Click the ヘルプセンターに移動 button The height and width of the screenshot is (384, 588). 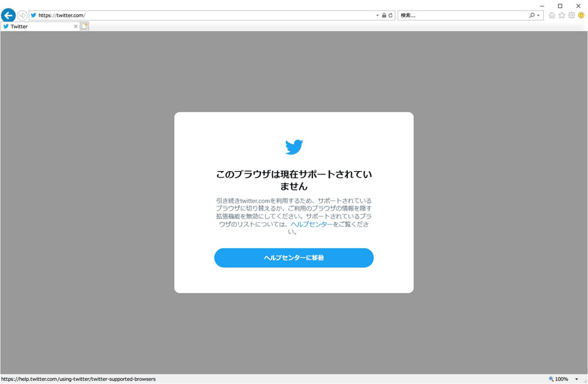pyautogui.click(x=294, y=258)
